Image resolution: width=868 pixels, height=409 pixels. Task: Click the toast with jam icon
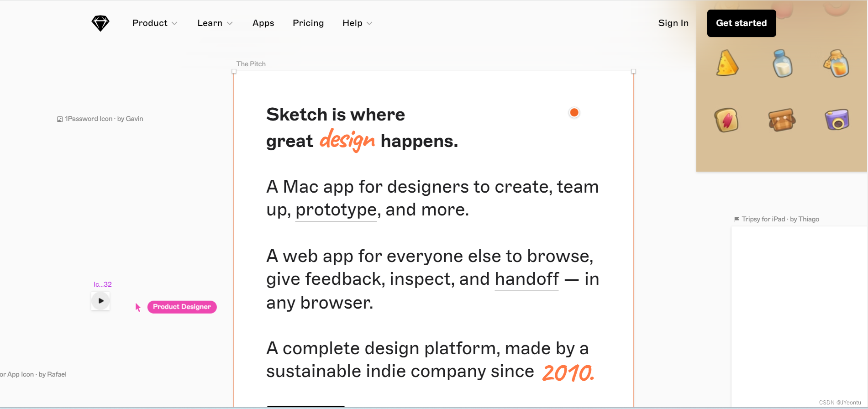726,120
